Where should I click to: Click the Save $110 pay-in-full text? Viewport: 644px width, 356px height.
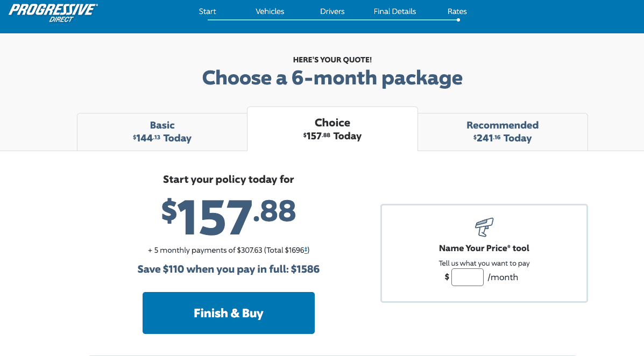coord(228,269)
